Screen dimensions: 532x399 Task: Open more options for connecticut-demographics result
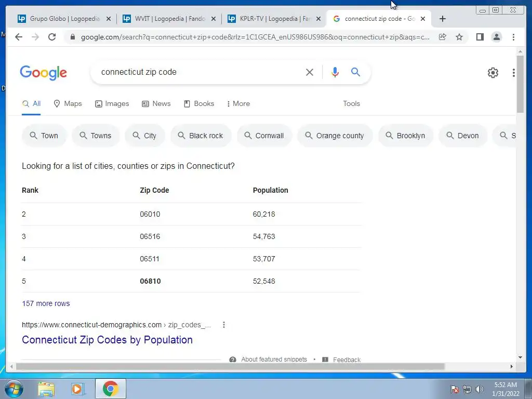pos(223,325)
